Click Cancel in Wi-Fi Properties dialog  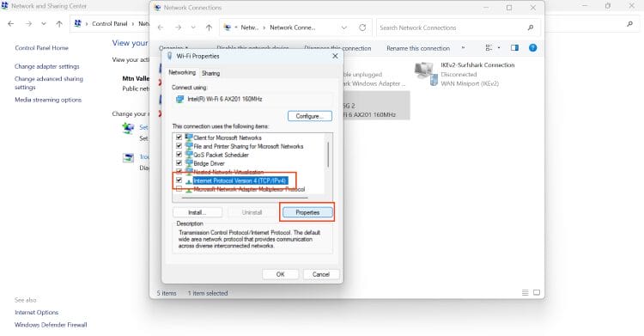coord(321,274)
